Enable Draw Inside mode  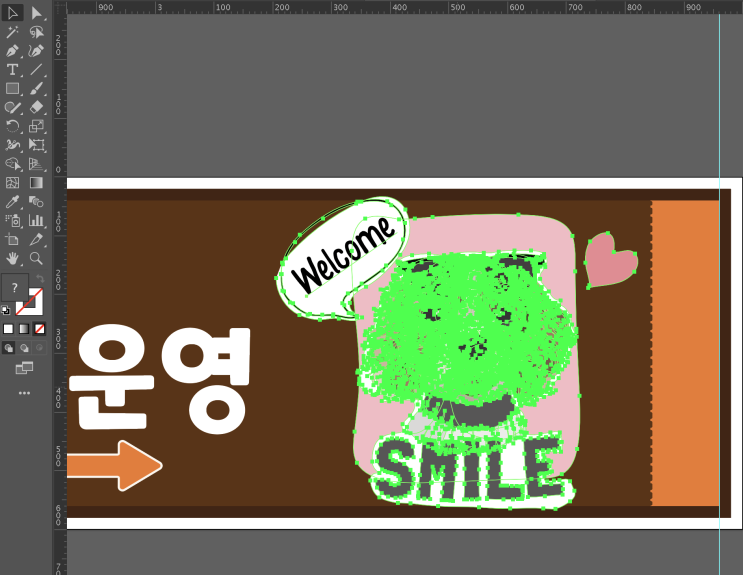(40, 348)
